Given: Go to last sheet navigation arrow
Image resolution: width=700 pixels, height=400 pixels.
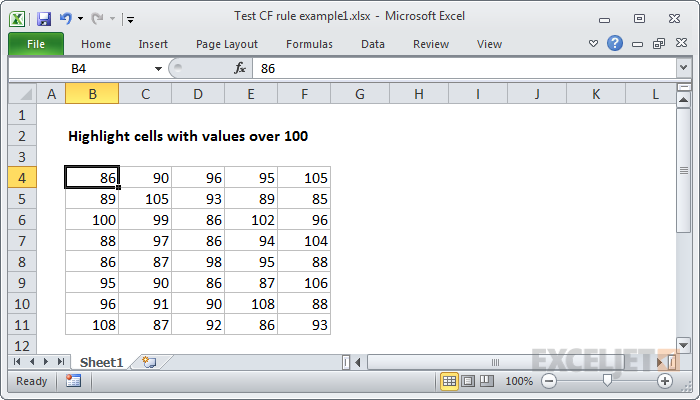Looking at the screenshot, I should click(x=61, y=362).
